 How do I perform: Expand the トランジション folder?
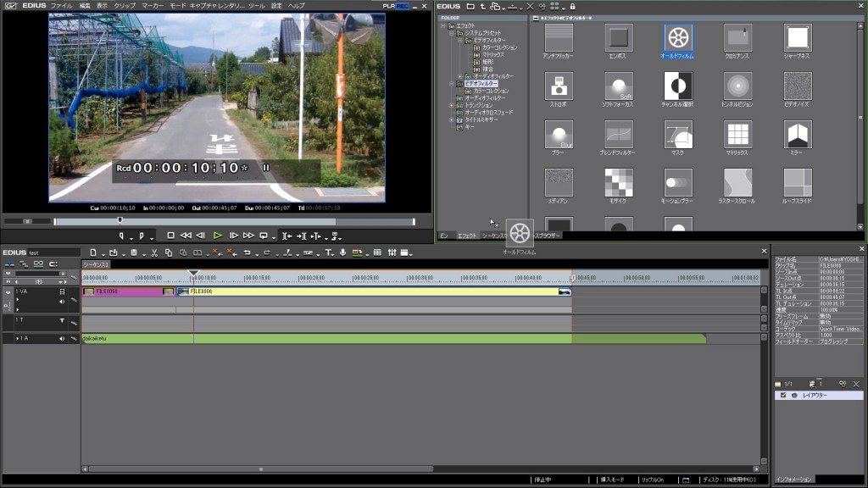pyautogui.click(x=451, y=105)
